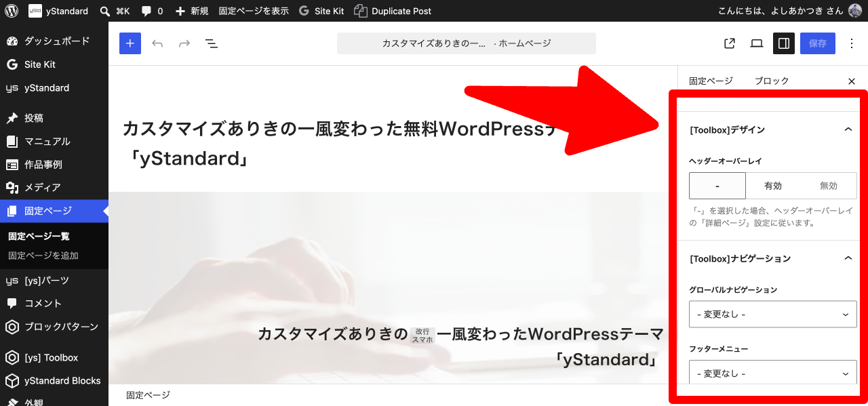868x406 pixels.
Task: Close the settings sidebar panel
Action: [x=852, y=81]
